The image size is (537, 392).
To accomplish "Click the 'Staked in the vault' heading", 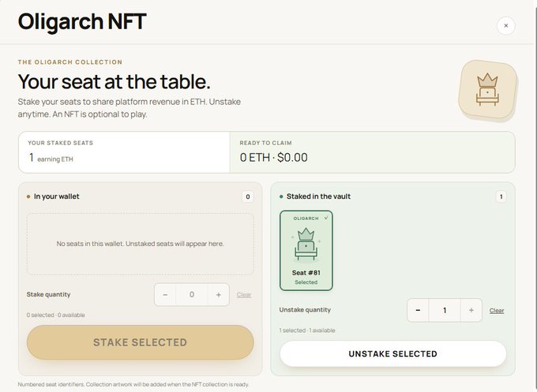I will [318, 196].
